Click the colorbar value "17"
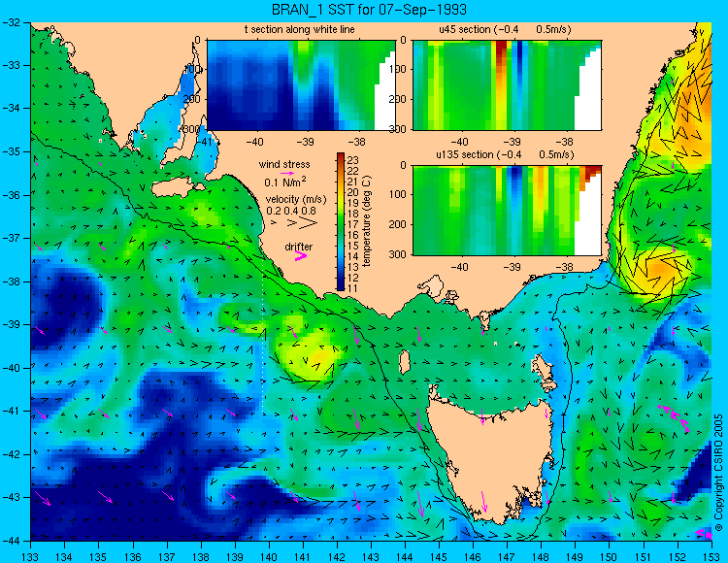Image resolution: width=728 pixels, height=563 pixels. click(353, 224)
